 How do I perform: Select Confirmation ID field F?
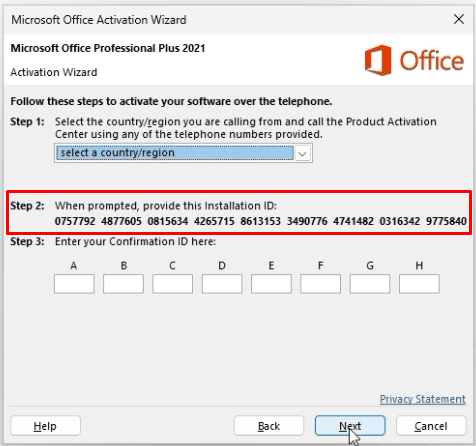pyautogui.click(x=320, y=284)
